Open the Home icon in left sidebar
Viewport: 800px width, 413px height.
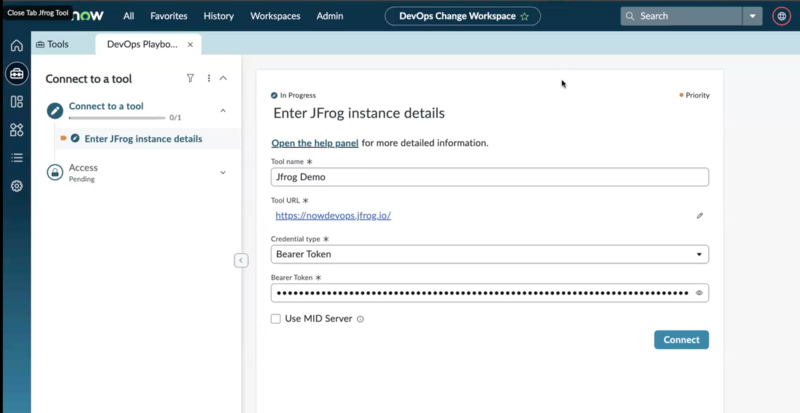click(17, 45)
